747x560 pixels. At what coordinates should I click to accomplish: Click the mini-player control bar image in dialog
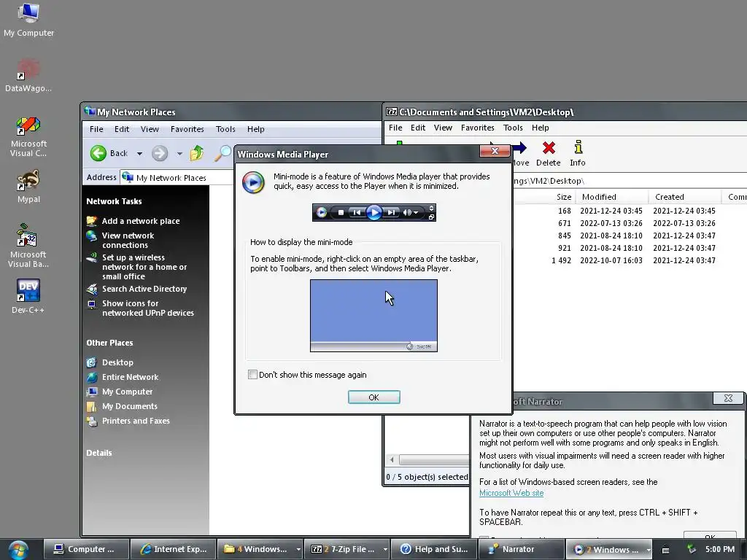374,212
